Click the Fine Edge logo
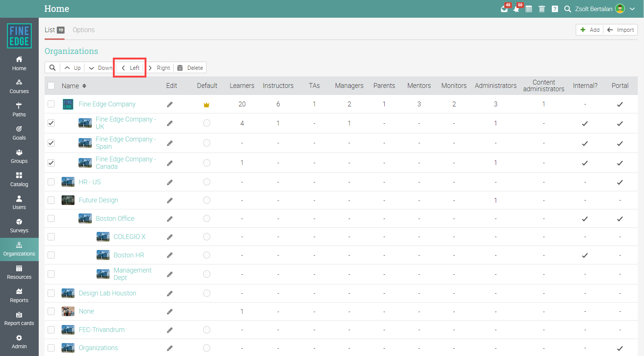This screenshot has width=644, height=356. (x=19, y=36)
